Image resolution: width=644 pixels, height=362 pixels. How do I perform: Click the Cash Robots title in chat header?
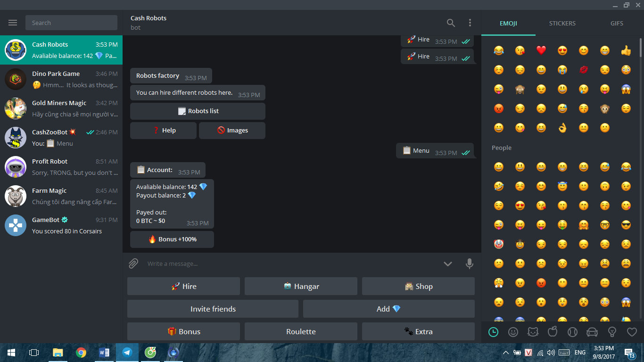click(x=149, y=18)
